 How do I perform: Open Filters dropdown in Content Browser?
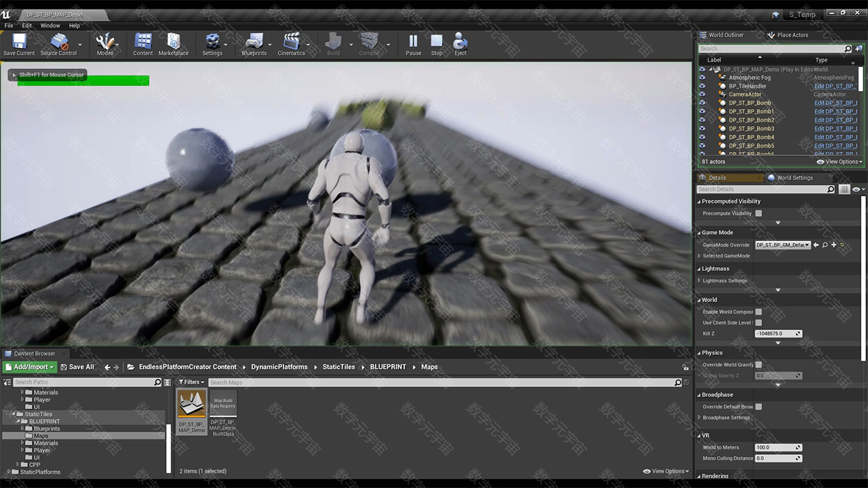click(x=191, y=382)
